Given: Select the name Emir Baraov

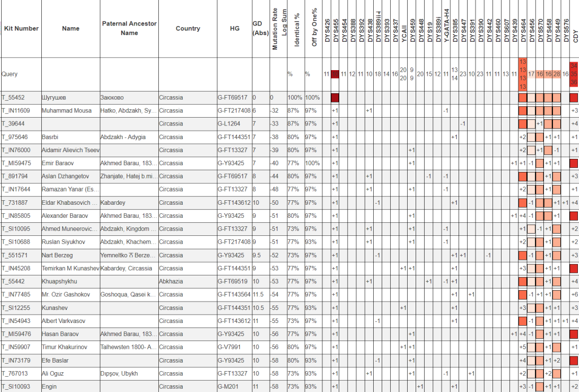Looking at the screenshot, I should (x=58, y=163).
